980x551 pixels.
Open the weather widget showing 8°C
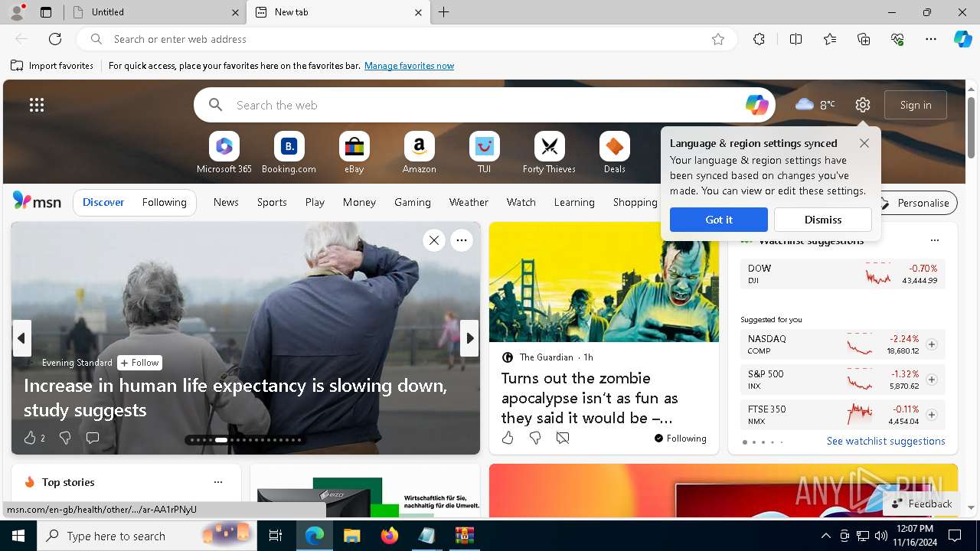point(815,105)
